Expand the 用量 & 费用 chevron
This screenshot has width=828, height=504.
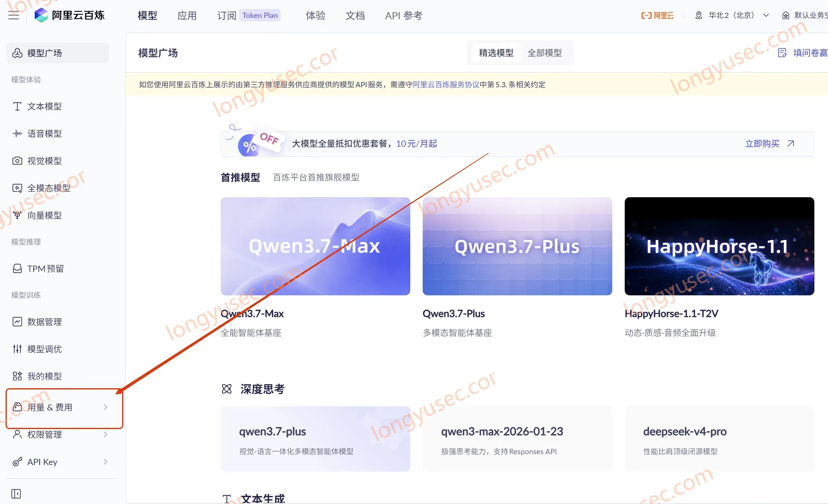tap(106, 407)
